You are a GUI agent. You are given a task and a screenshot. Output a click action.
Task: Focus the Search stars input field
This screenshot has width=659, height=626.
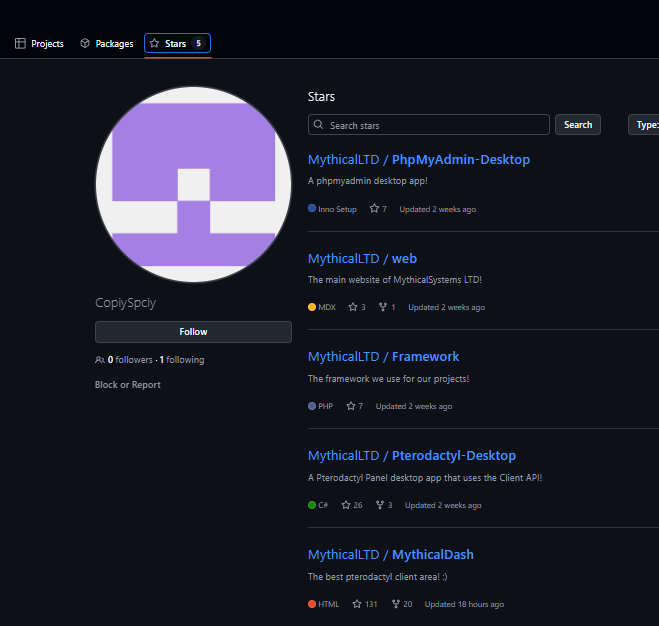click(429, 125)
